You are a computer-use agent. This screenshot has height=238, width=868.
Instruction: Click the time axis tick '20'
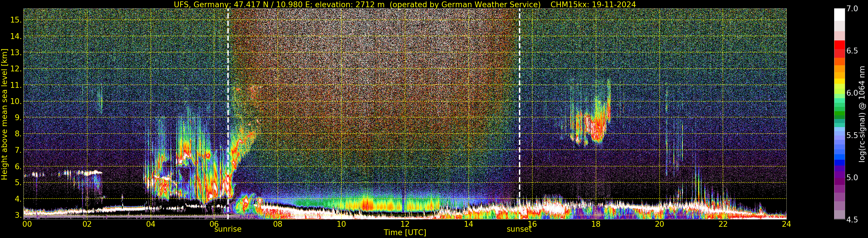point(659,224)
